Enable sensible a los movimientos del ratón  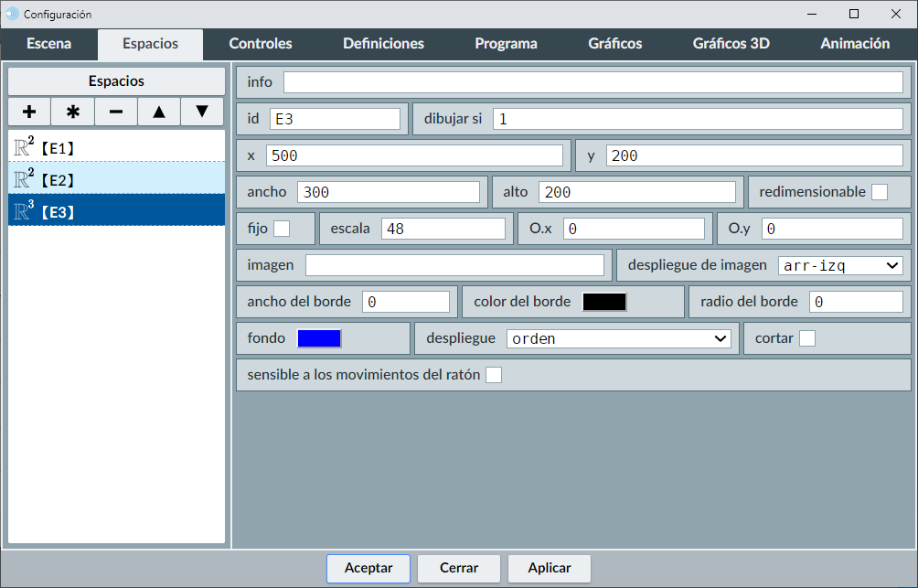pos(494,375)
